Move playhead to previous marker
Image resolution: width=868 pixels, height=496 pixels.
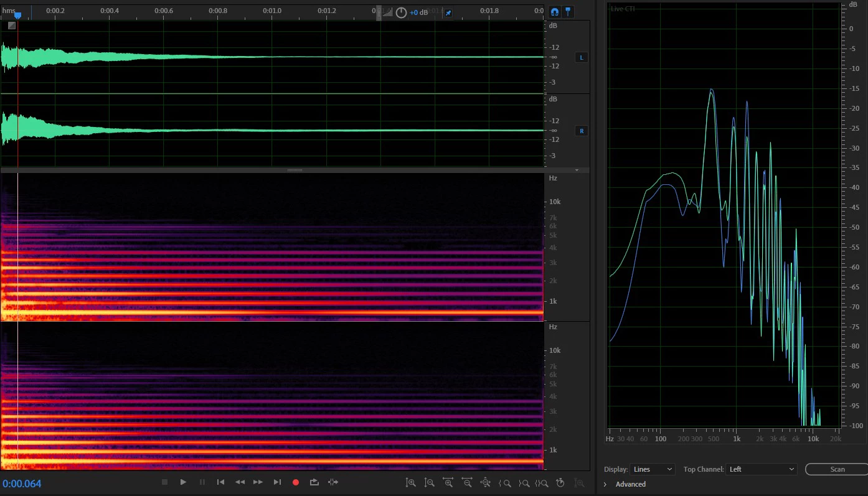pos(220,482)
